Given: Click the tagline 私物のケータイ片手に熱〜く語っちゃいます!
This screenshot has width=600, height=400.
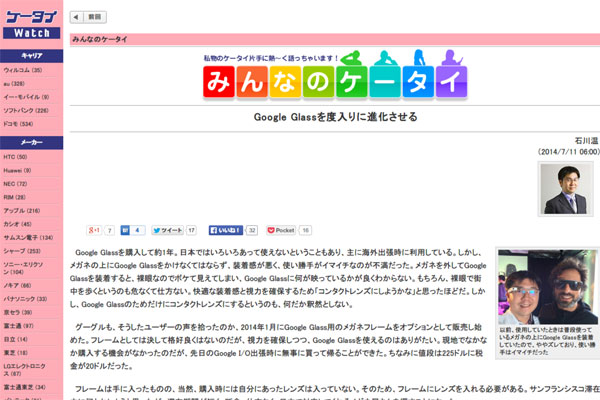Looking at the screenshot, I should coord(271,58).
